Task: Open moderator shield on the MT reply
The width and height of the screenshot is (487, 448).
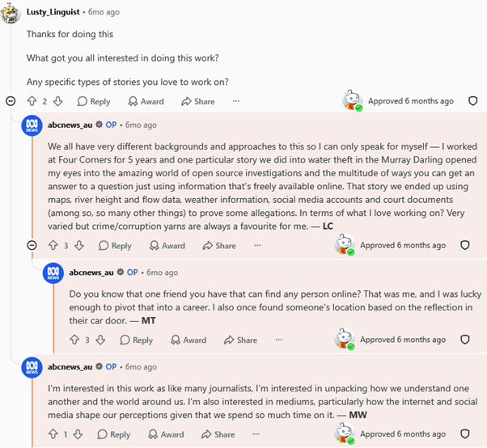Action: click(x=464, y=340)
